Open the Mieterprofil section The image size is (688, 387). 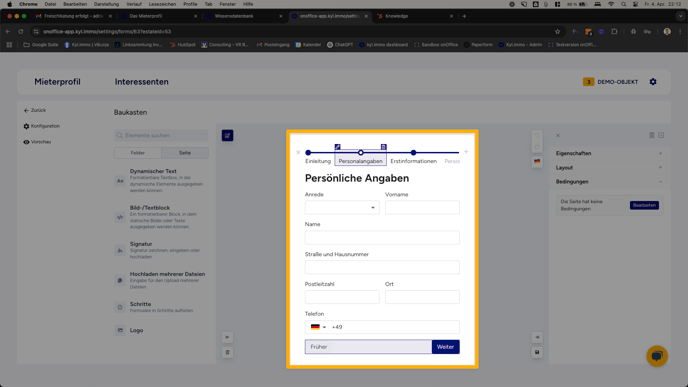click(x=57, y=82)
